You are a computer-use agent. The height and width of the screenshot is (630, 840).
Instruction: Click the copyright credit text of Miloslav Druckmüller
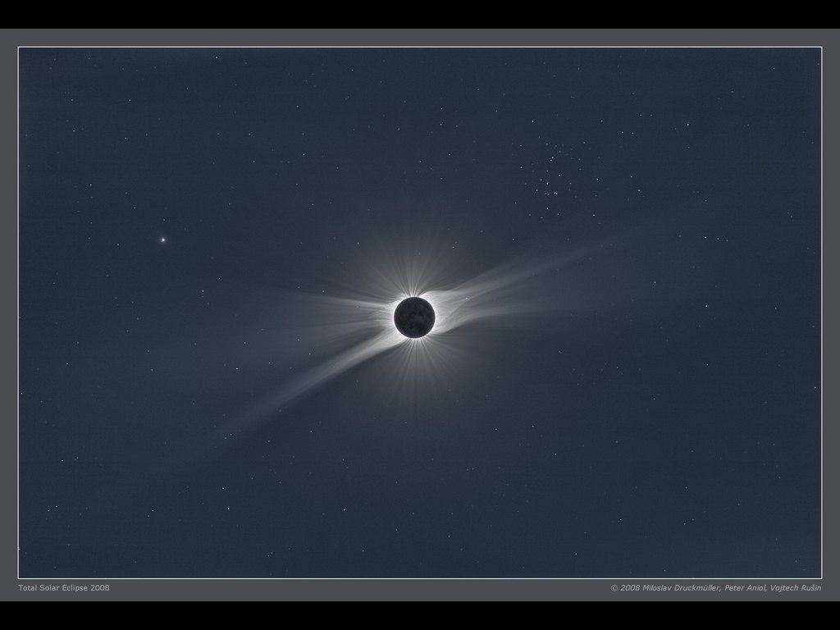tap(715, 587)
